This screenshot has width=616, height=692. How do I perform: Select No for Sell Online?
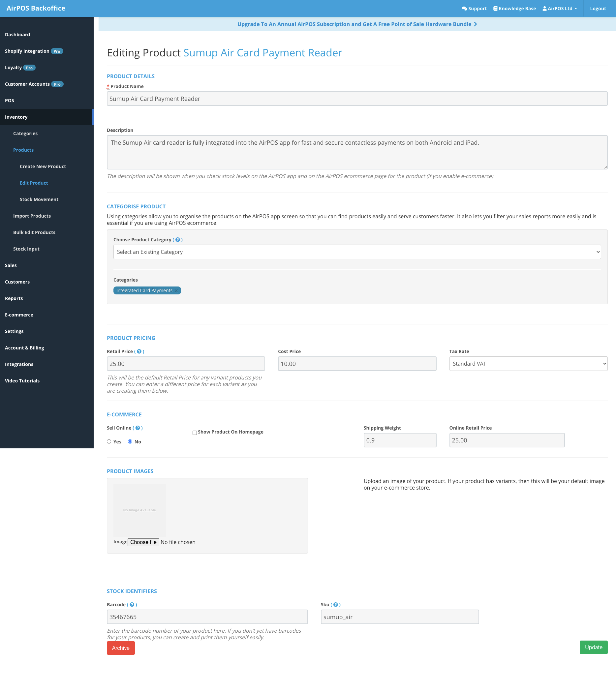pos(130,441)
